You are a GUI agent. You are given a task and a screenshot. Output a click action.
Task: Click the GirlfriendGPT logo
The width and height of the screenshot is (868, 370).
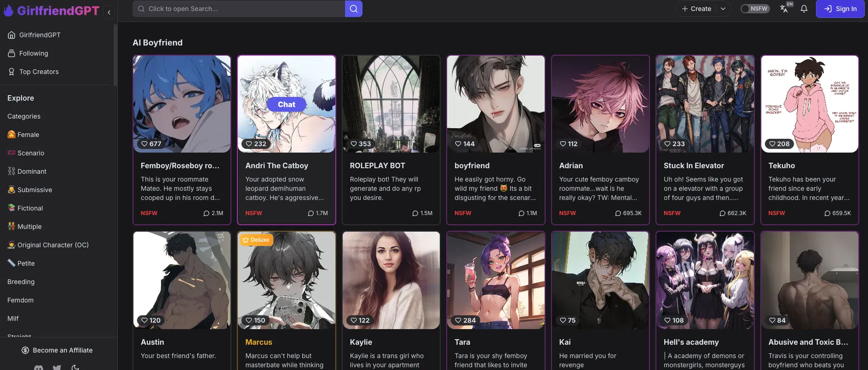click(x=51, y=11)
